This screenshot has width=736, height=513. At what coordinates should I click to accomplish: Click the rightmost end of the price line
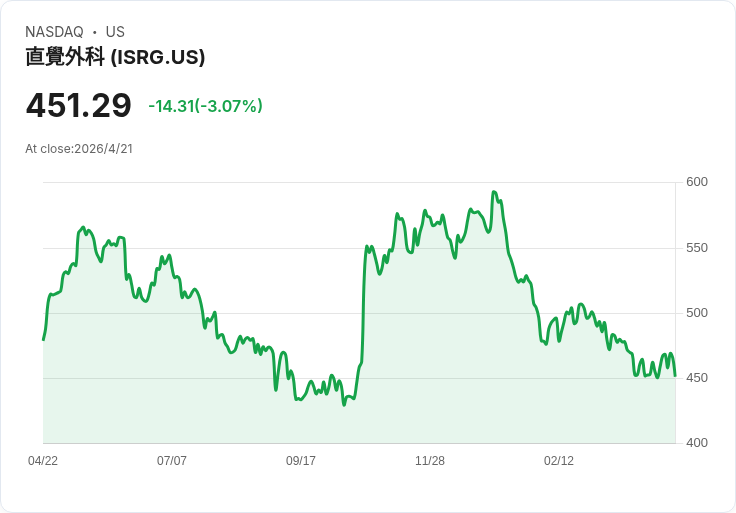675,376
